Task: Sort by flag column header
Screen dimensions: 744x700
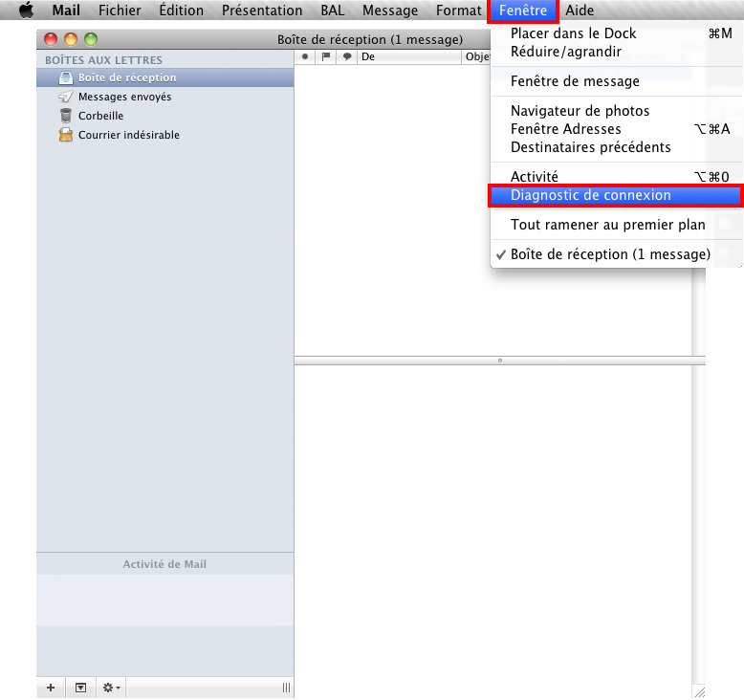Action: [x=326, y=56]
